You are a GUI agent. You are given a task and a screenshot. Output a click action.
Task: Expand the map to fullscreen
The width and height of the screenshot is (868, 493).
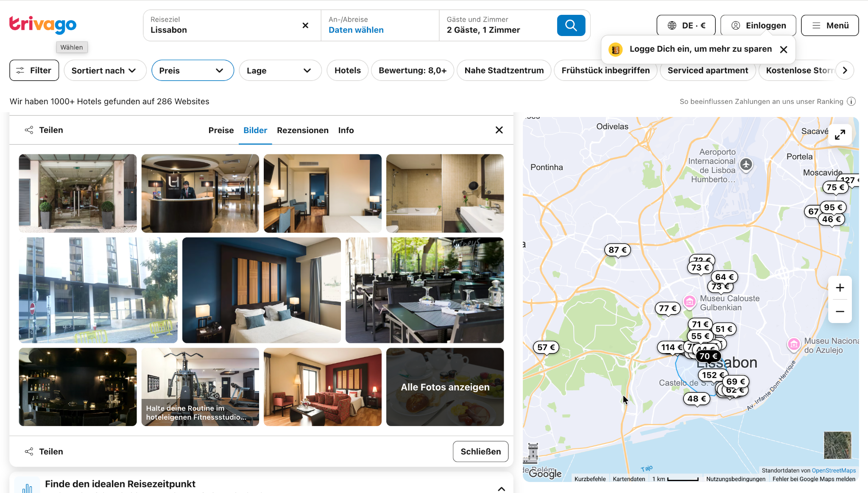[x=840, y=135]
